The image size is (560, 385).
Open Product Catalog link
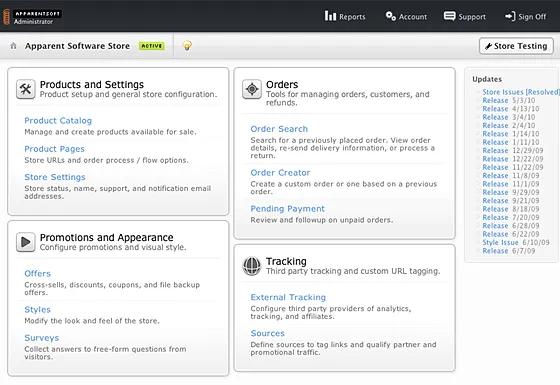click(58, 121)
